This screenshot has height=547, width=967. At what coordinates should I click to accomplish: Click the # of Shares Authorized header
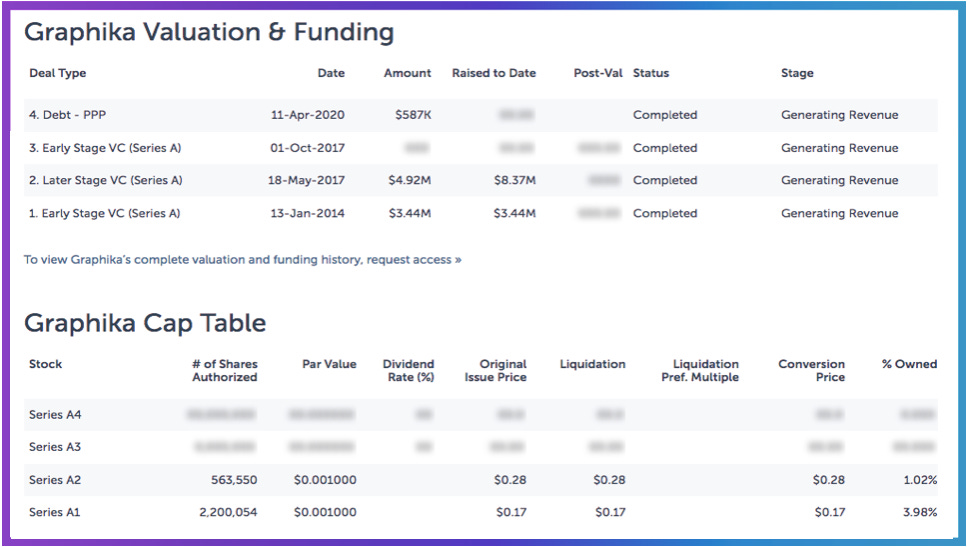224,371
